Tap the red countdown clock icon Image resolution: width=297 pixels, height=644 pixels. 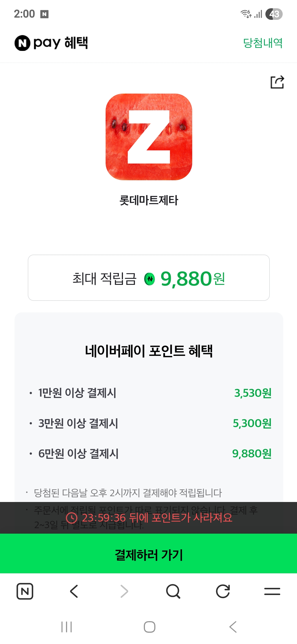[72, 518]
